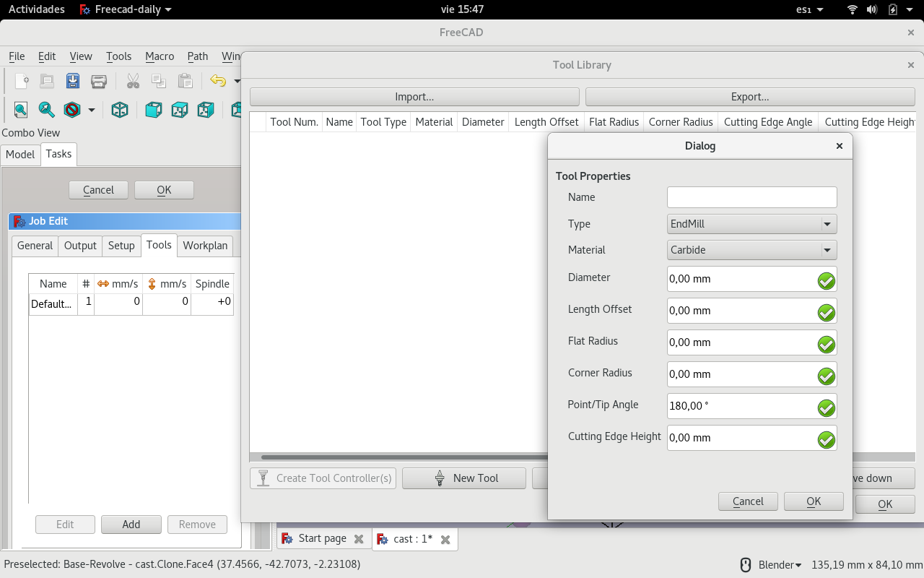Click the Corner Radius input field
This screenshot has height=578, width=924.
(x=752, y=374)
